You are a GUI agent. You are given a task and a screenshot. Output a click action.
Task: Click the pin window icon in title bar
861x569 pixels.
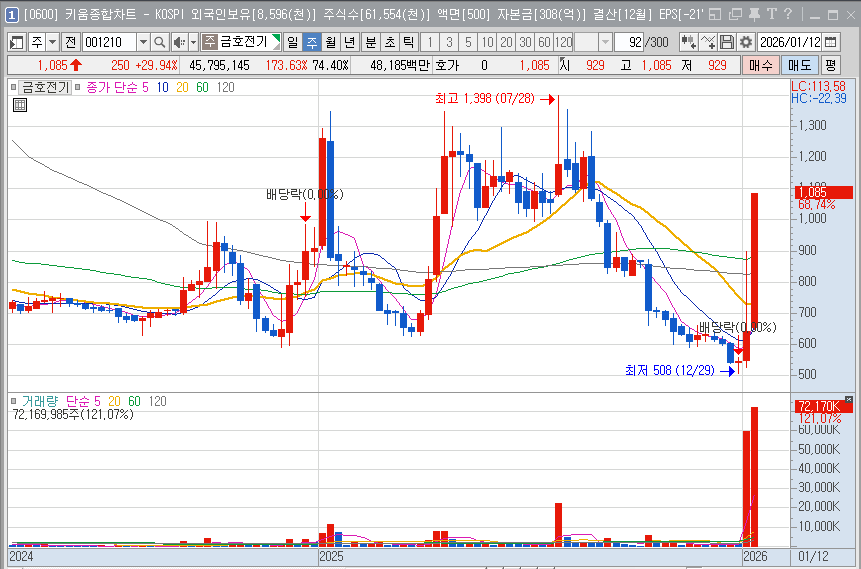(x=754, y=15)
